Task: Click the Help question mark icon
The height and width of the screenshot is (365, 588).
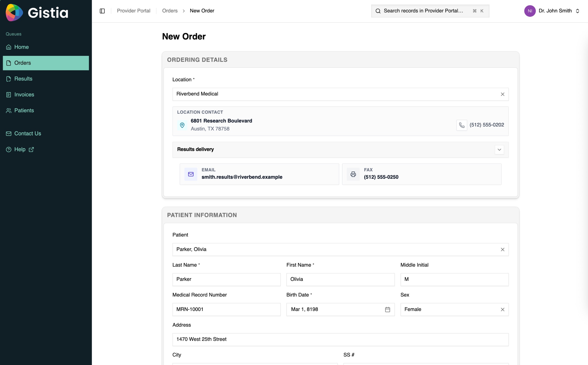Action: (x=9, y=149)
